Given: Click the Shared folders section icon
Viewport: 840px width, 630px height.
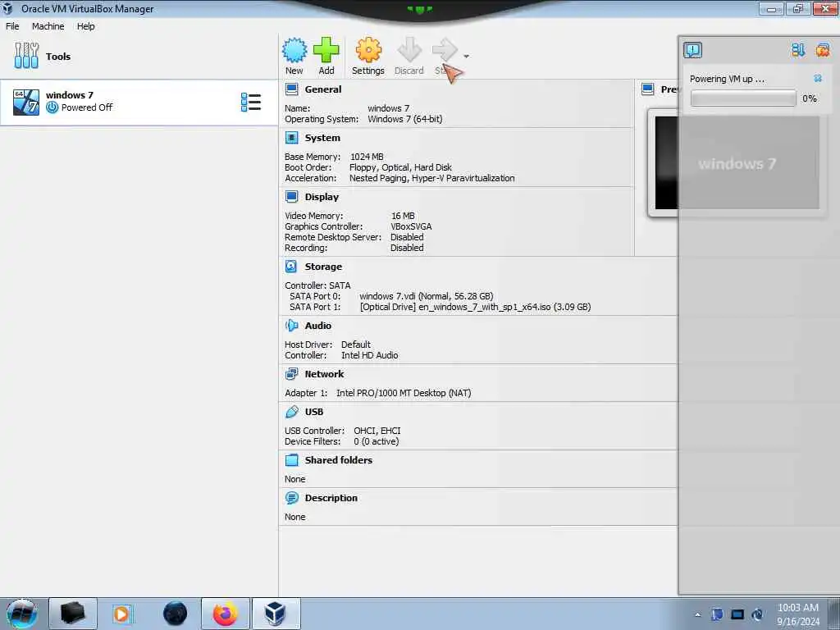Looking at the screenshot, I should [x=291, y=459].
